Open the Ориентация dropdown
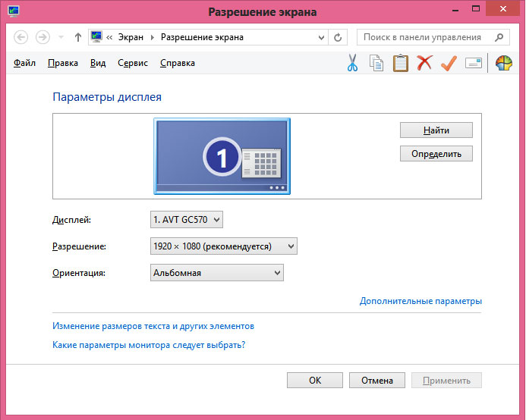This screenshot has width=526, height=420. [x=217, y=273]
